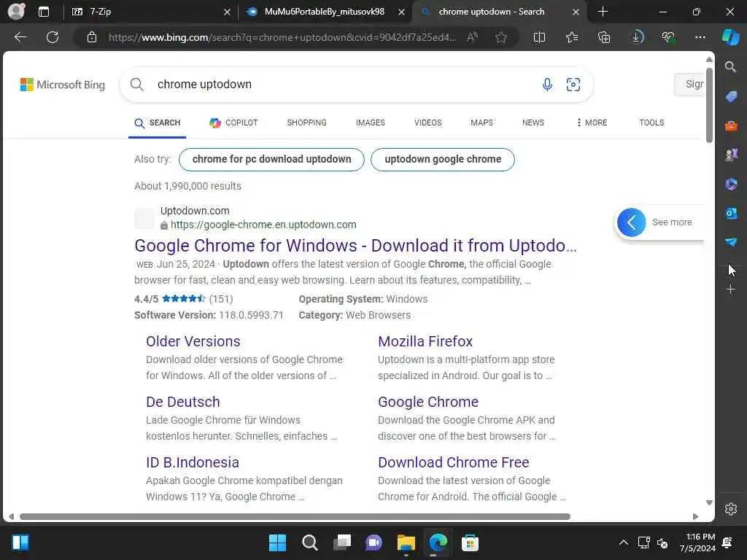Click the vertical scrollbar thumb

709,105
